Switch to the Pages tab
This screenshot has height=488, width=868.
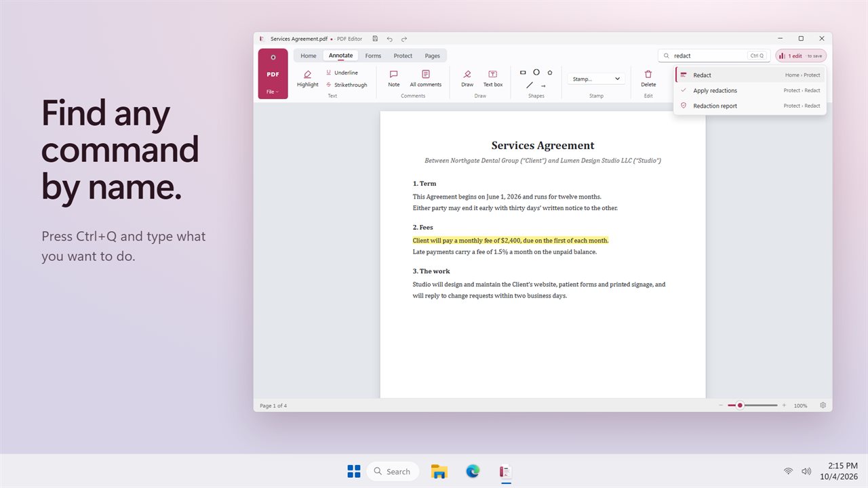click(x=433, y=56)
